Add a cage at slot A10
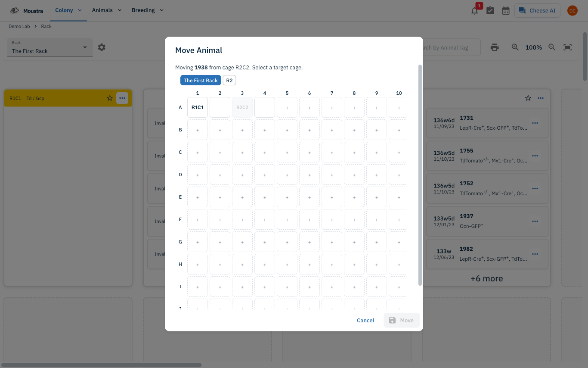The height and width of the screenshot is (368, 588). (x=398, y=107)
